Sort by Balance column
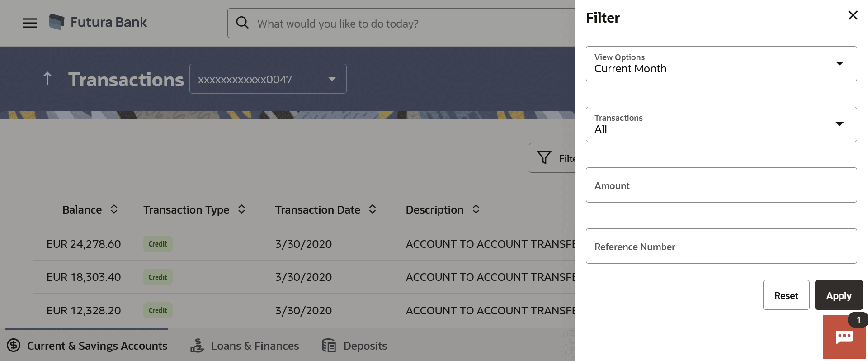 [x=114, y=209]
